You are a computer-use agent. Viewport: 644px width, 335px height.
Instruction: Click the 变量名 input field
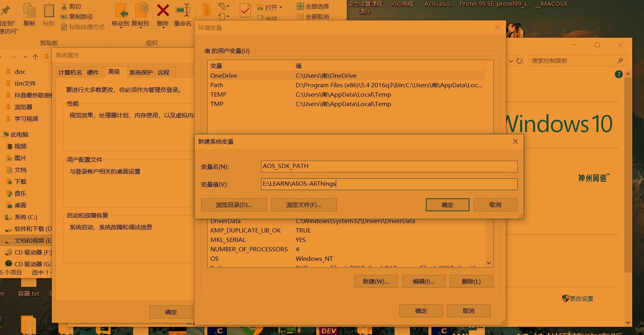click(x=389, y=167)
